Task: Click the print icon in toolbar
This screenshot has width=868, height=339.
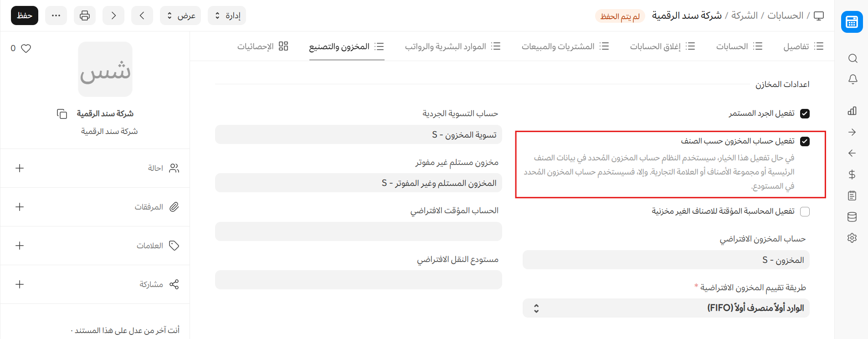Action: (x=85, y=16)
